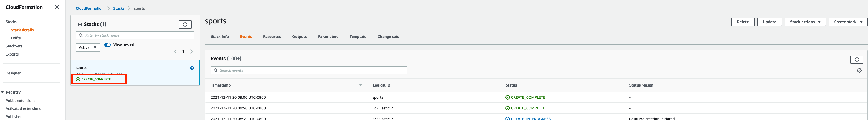Open the Stack actions dropdown
Image resolution: width=868 pixels, height=120 pixels.
(x=805, y=22)
